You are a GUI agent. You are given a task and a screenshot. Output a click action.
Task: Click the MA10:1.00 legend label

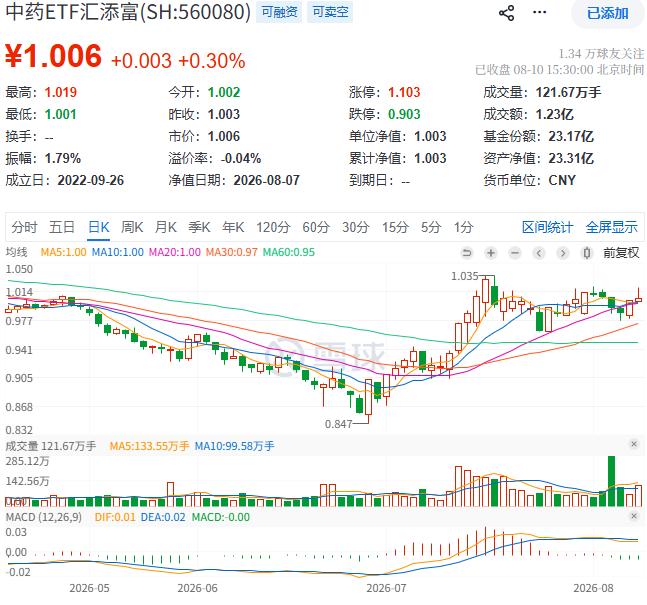(x=118, y=252)
